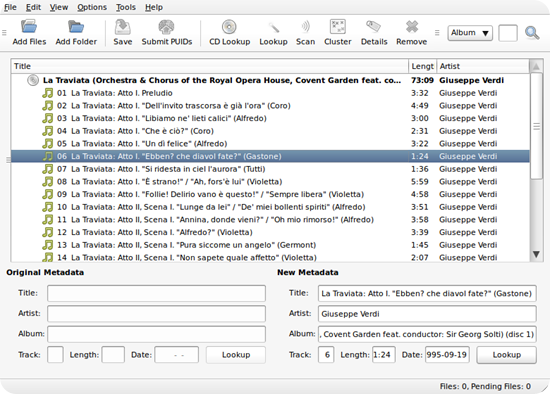Sort the list by Title column header
The height and width of the screenshot is (394, 550).
pyautogui.click(x=209, y=66)
